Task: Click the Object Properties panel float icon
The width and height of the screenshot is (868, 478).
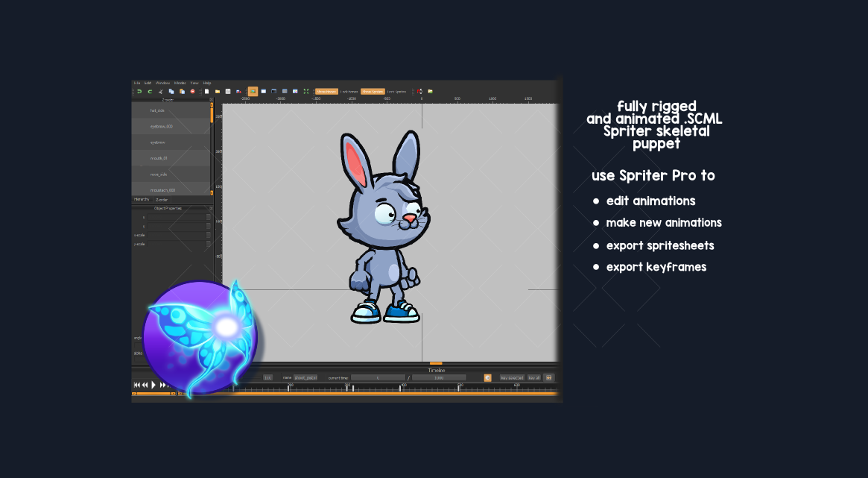Action: coord(210,208)
